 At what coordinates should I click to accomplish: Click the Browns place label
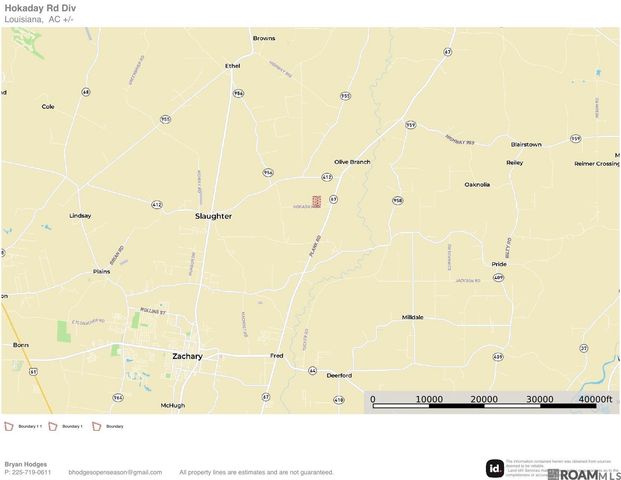coord(264,38)
